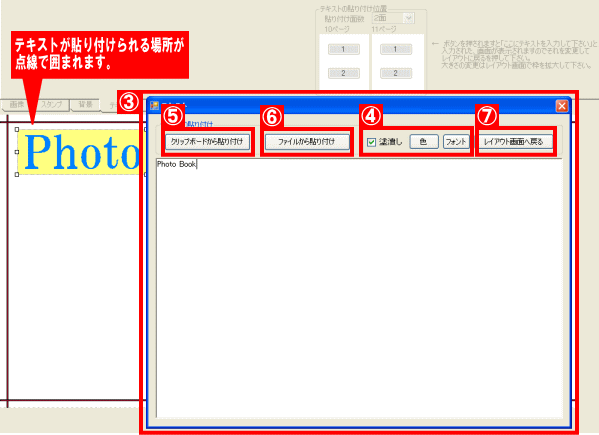
Task: Close the text dialog window
Action: click(562, 106)
